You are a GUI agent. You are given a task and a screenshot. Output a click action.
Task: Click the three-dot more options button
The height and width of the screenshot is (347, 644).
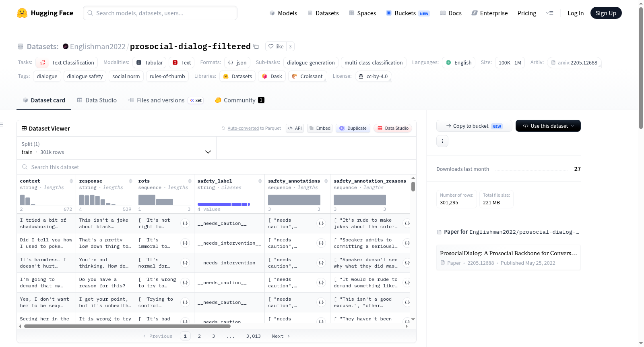pyautogui.click(x=442, y=141)
